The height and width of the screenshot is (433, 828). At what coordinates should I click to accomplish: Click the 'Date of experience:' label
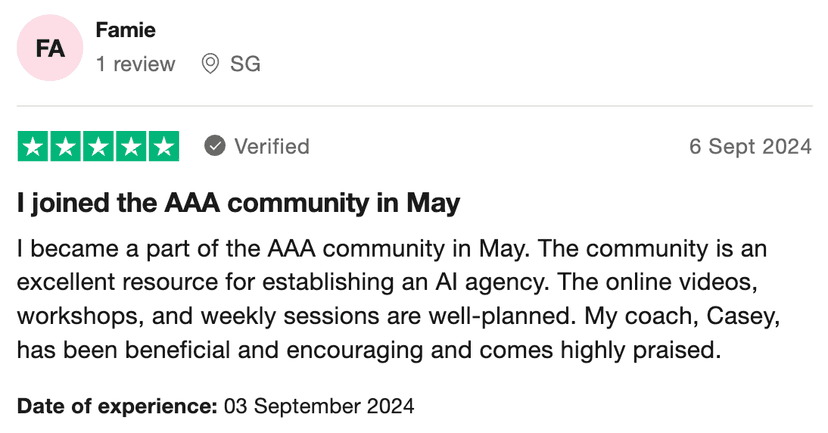[117, 407]
